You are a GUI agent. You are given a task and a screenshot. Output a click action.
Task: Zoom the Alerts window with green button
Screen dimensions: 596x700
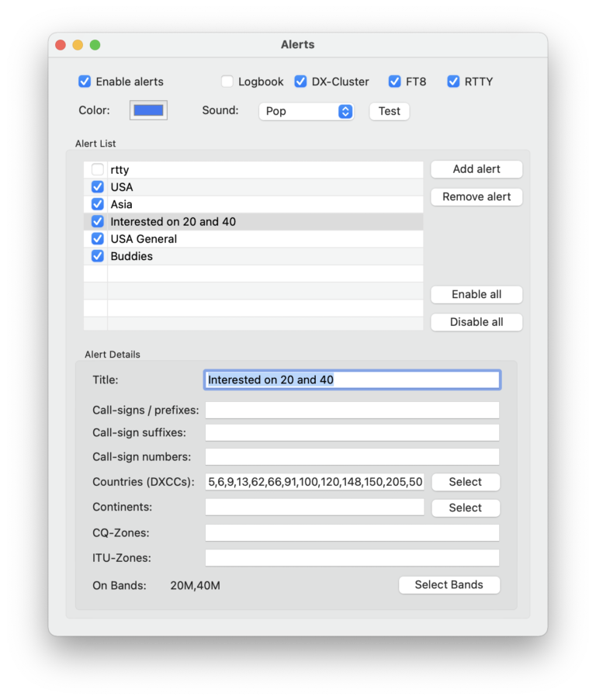tap(95, 45)
